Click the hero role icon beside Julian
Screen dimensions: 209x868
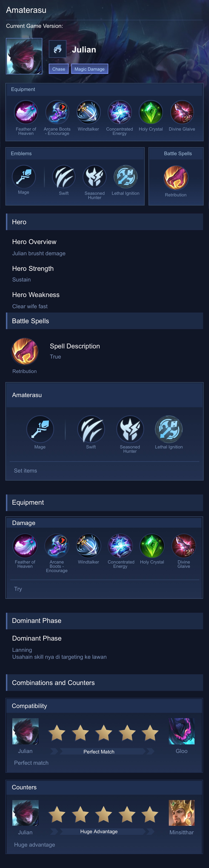57,49
